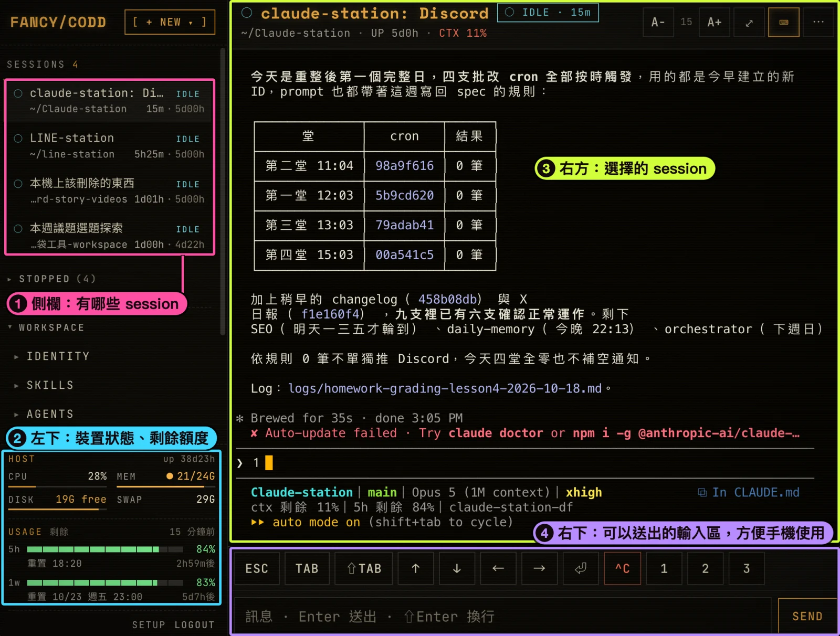The image size is (840, 636).
Task: Click the SETUP link
Action: click(149, 624)
